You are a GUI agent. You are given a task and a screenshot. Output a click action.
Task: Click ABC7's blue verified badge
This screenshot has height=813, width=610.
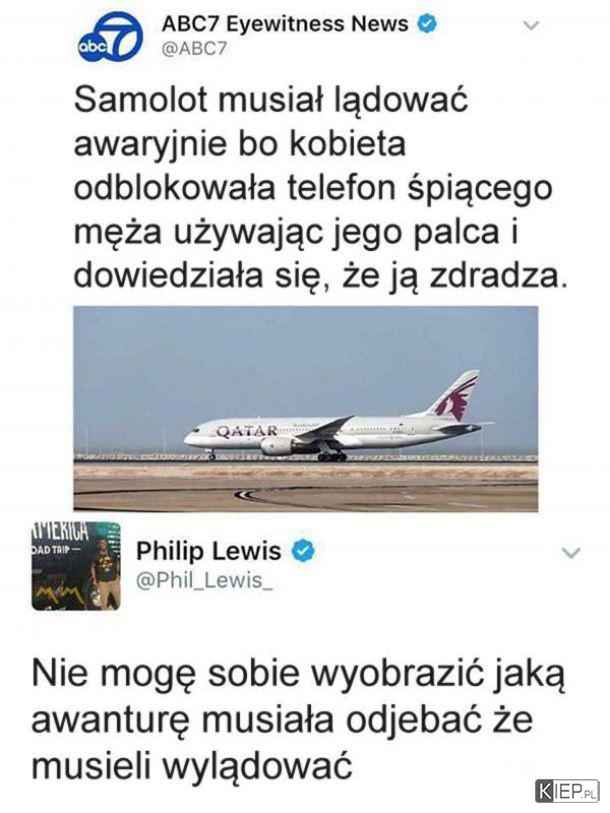tap(427, 24)
